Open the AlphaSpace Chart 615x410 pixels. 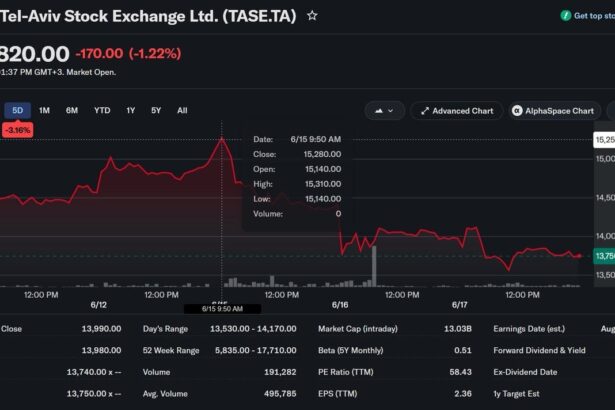click(554, 111)
